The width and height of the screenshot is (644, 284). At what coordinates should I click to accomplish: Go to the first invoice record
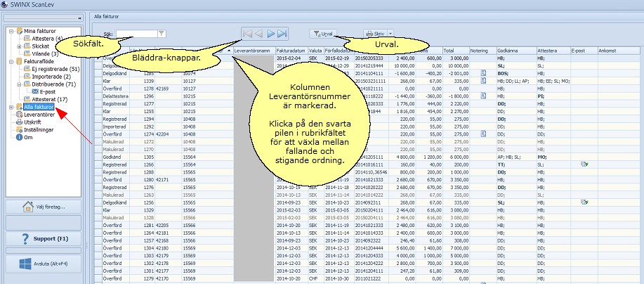[247, 34]
